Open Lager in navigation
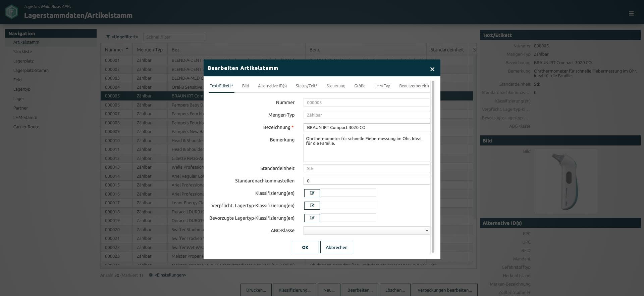The height and width of the screenshot is (296, 644). pyautogui.click(x=19, y=98)
